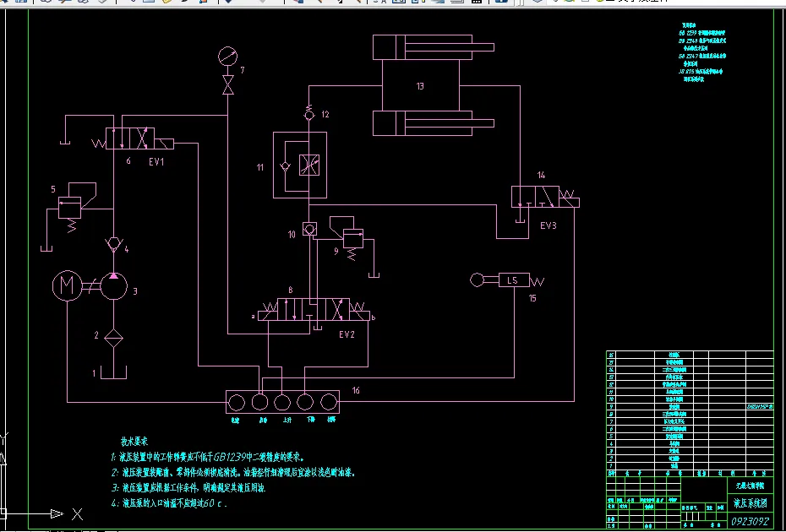This screenshot has width=786, height=532.
Task: Select the circle above the 上升 label
Action: [x=282, y=402]
